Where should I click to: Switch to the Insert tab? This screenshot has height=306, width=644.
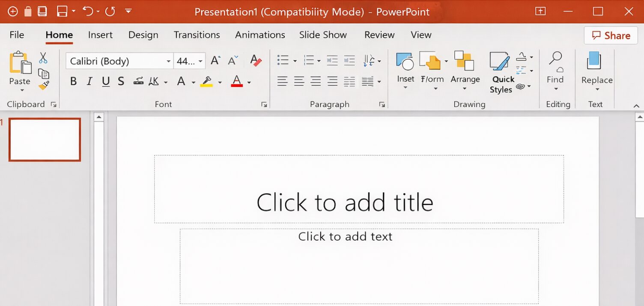(100, 35)
